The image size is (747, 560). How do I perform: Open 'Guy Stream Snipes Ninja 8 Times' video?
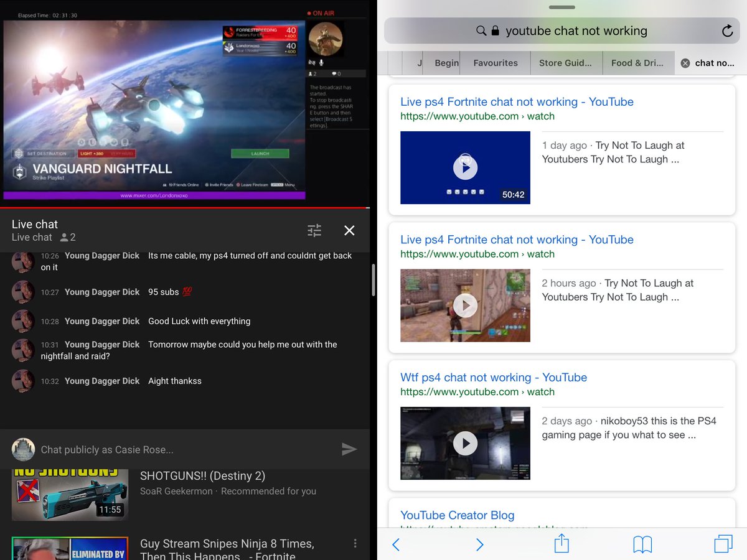coord(227,549)
